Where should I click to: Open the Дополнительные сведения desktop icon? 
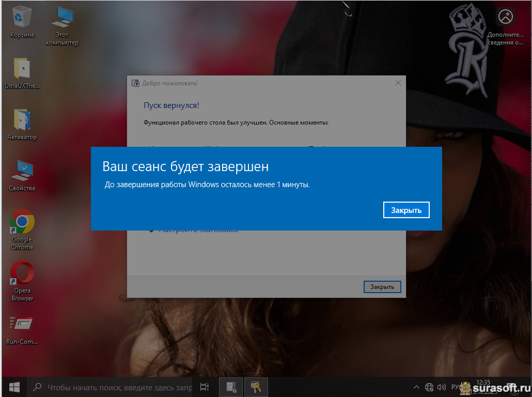point(505,18)
